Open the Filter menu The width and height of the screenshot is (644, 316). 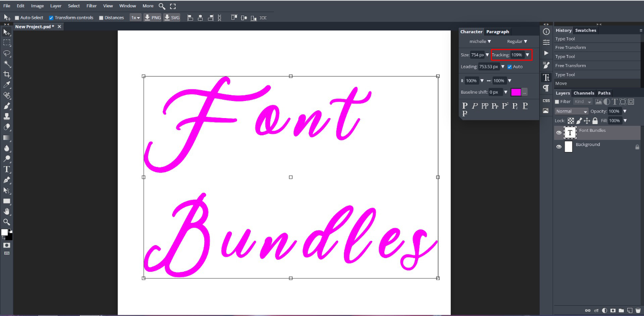point(91,6)
